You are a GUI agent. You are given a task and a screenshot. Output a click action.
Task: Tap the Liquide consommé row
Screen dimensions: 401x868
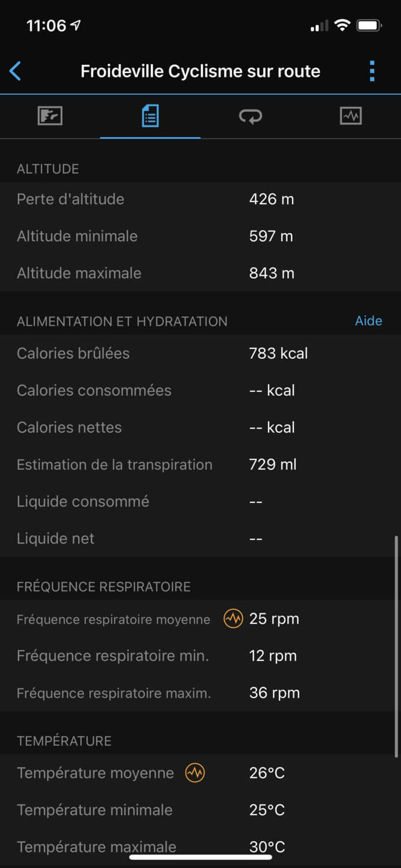(200, 502)
